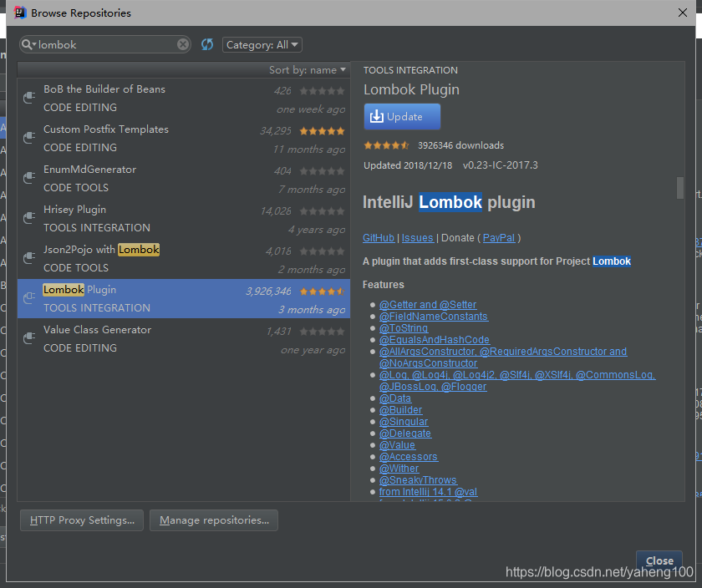Open the from Intellij 14.1 @val link
The width and height of the screenshot is (702, 588).
point(428,492)
